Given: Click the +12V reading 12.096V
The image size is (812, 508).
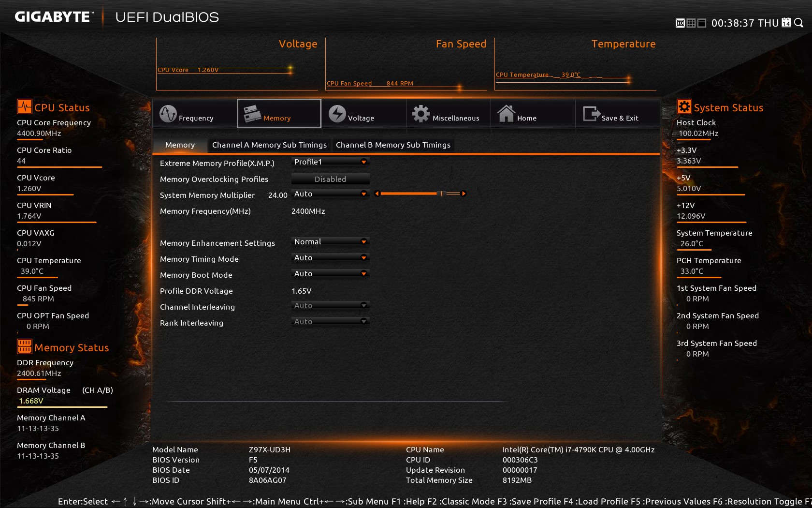Looking at the screenshot, I should (x=691, y=216).
